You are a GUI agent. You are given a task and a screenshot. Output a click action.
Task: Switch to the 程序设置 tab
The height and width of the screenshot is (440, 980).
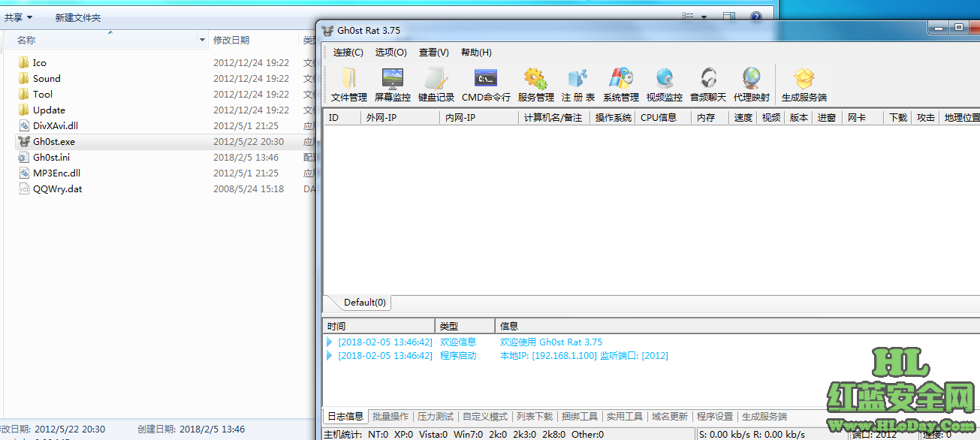715,417
